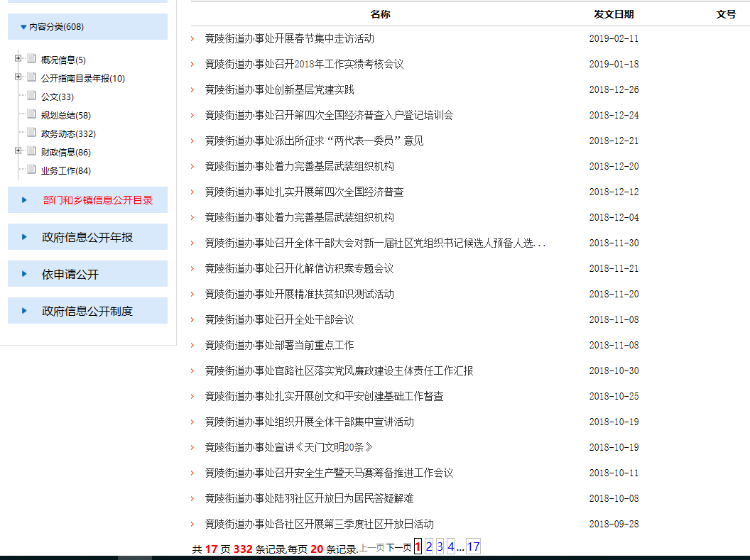The height and width of the screenshot is (560, 750).
Task: Open article 竟陵街道办事处创新基层党建实践
Action: [279, 89]
